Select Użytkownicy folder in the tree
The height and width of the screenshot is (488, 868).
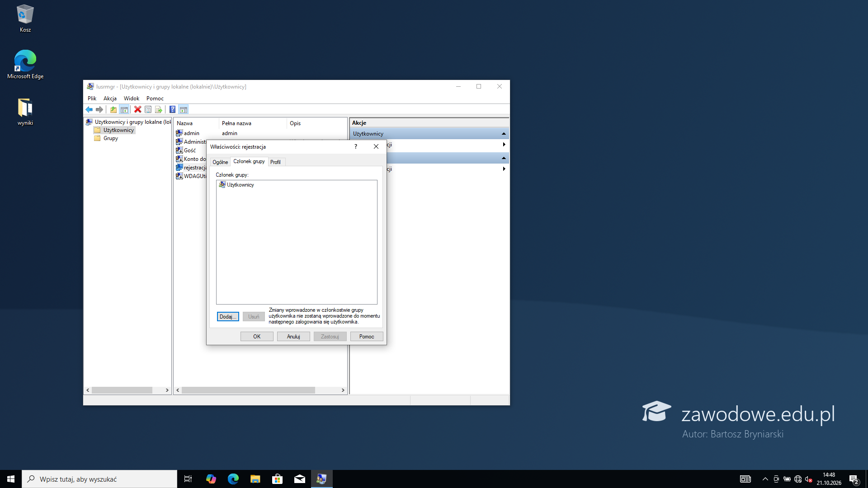click(x=114, y=130)
